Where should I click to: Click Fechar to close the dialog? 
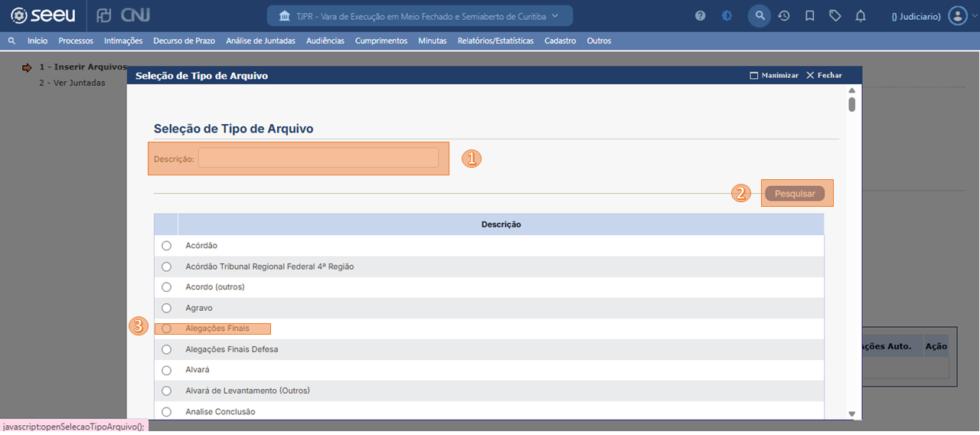pos(824,76)
